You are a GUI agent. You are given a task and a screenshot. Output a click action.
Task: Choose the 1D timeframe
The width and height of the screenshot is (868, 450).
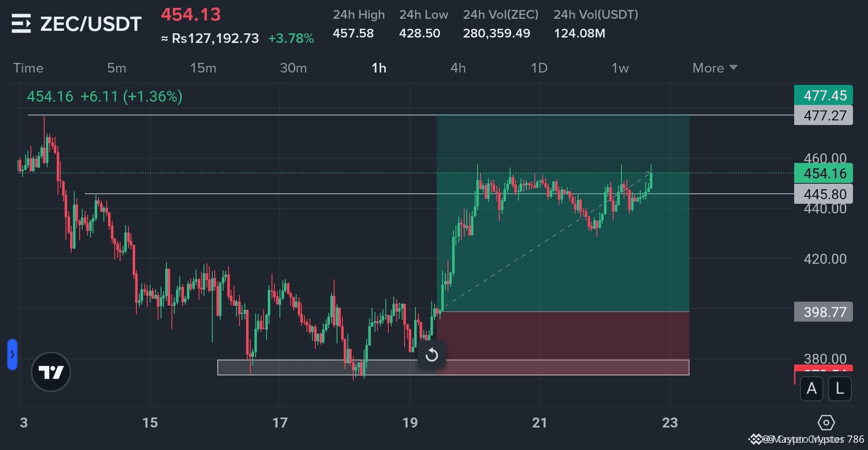(x=539, y=68)
